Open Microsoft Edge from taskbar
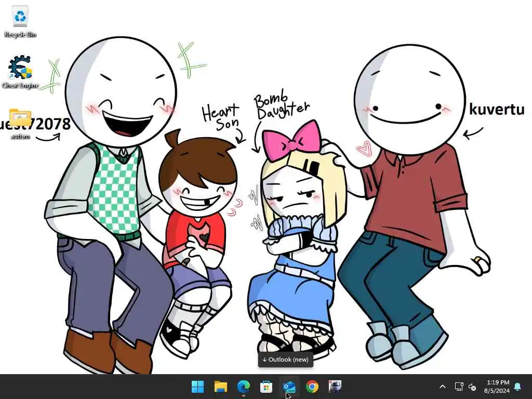The image size is (532, 399). coord(243,387)
